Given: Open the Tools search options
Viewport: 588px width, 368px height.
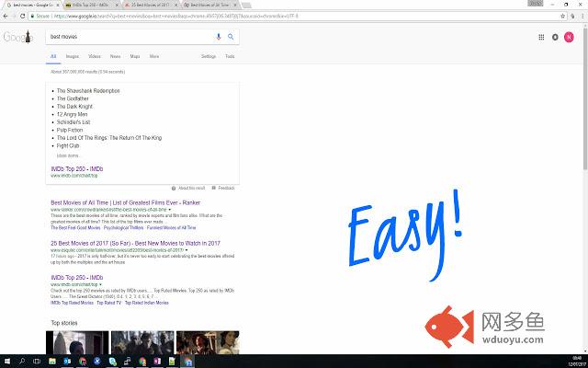Looking at the screenshot, I should coord(230,56).
